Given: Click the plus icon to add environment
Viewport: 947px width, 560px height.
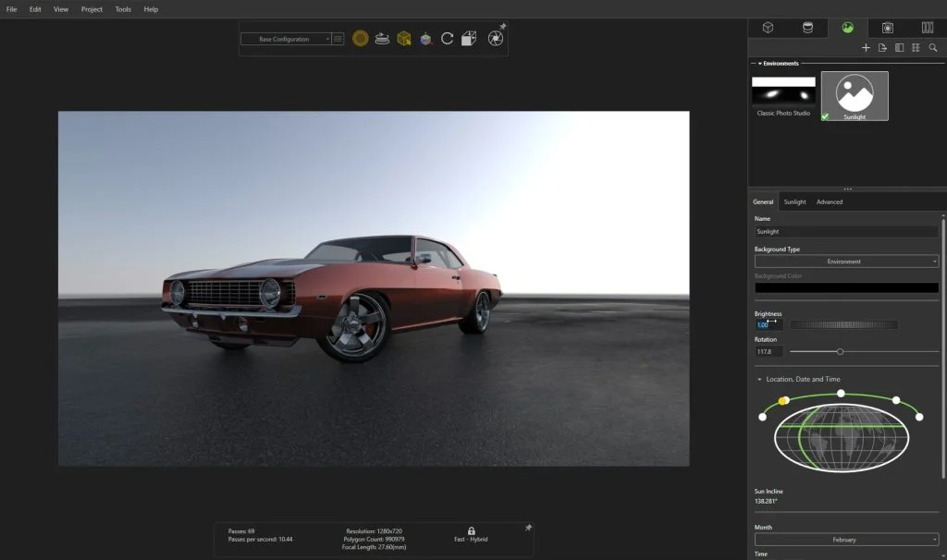Looking at the screenshot, I should pos(866,47).
